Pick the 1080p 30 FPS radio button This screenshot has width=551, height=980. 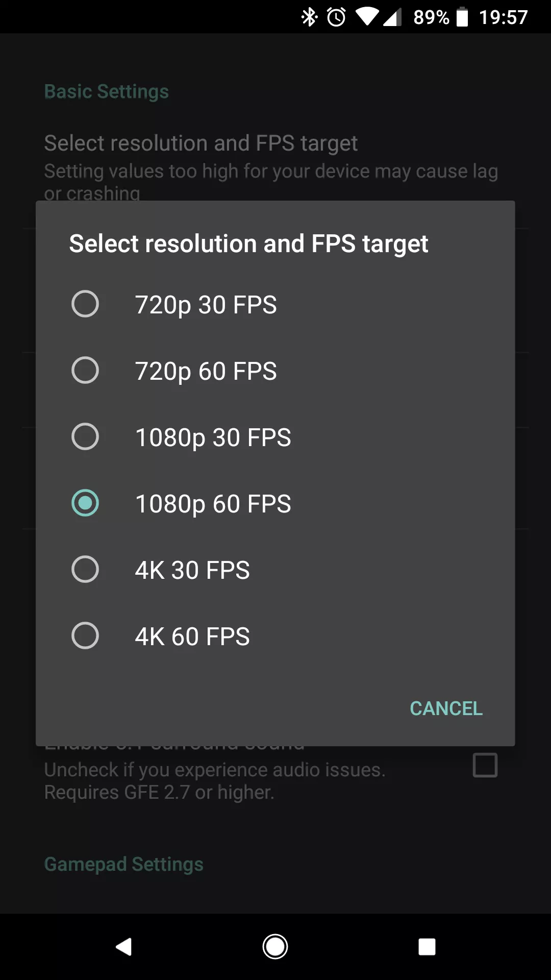pos(85,437)
